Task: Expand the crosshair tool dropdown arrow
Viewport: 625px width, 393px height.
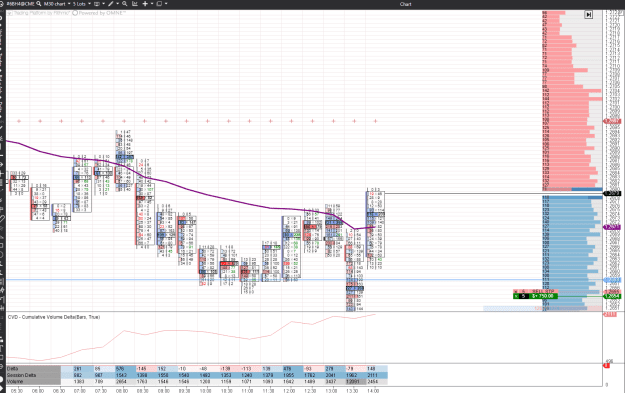Action: point(152,4)
